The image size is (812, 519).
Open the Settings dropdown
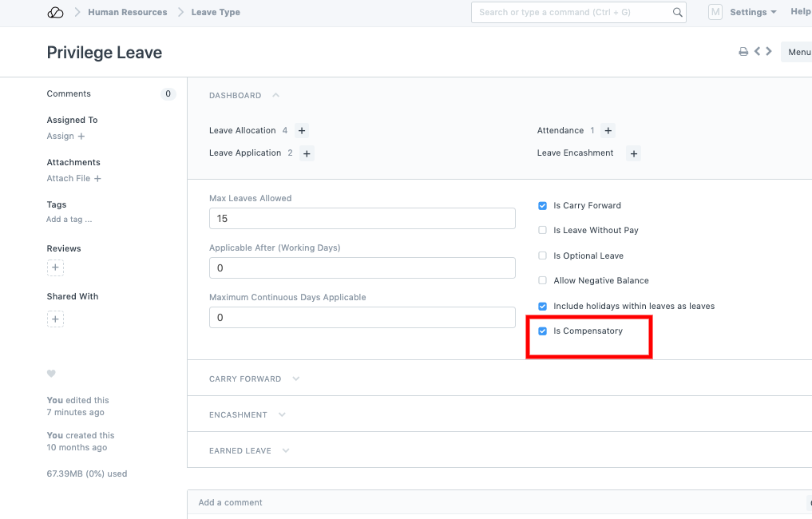click(x=753, y=12)
